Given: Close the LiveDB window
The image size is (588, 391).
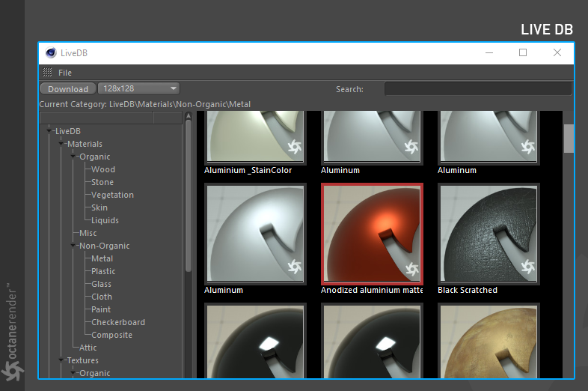Looking at the screenshot, I should (x=557, y=52).
